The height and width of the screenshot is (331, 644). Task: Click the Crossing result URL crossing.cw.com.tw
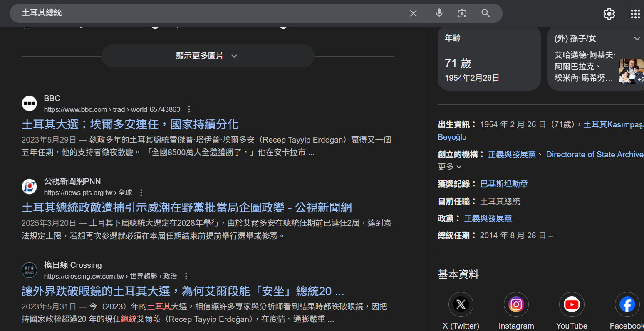[x=111, y=276]
